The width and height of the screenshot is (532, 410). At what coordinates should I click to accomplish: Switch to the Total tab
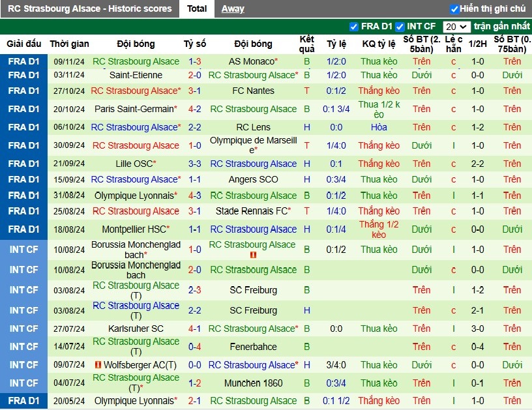click(x=197, y=8)
